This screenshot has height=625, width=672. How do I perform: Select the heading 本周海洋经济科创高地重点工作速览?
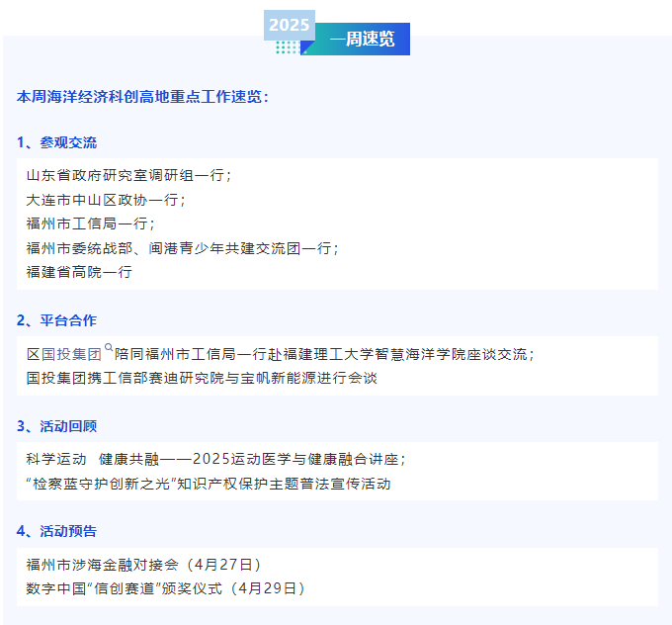(x=142, y=97)
